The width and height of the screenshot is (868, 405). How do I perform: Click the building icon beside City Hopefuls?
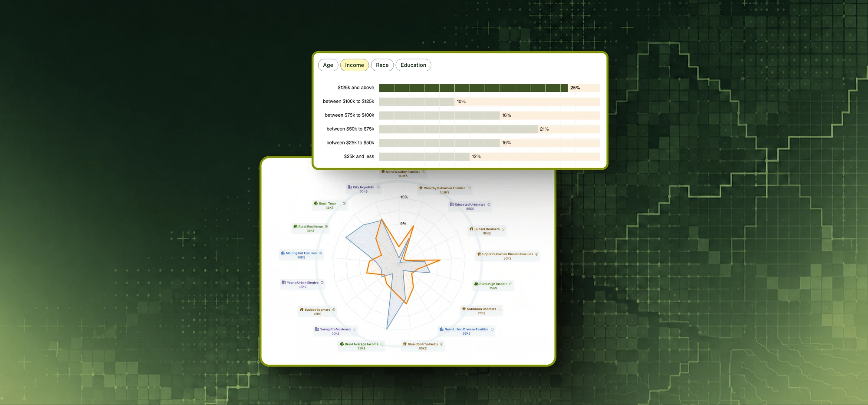tap(350, 187)
